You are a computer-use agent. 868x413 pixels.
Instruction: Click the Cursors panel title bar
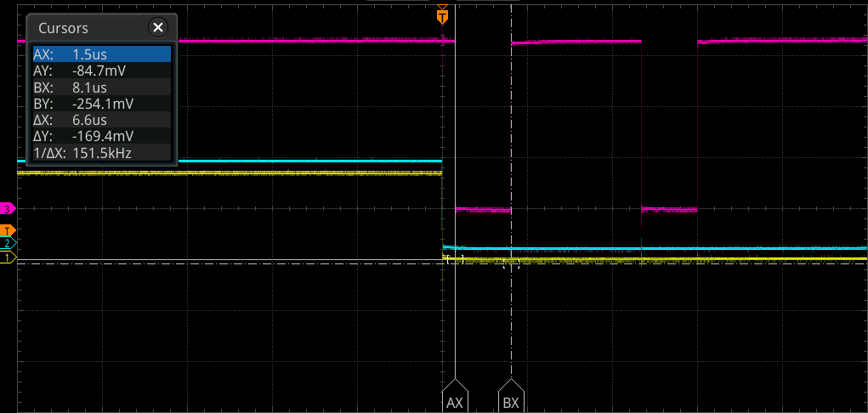click(x=85, y=28)
